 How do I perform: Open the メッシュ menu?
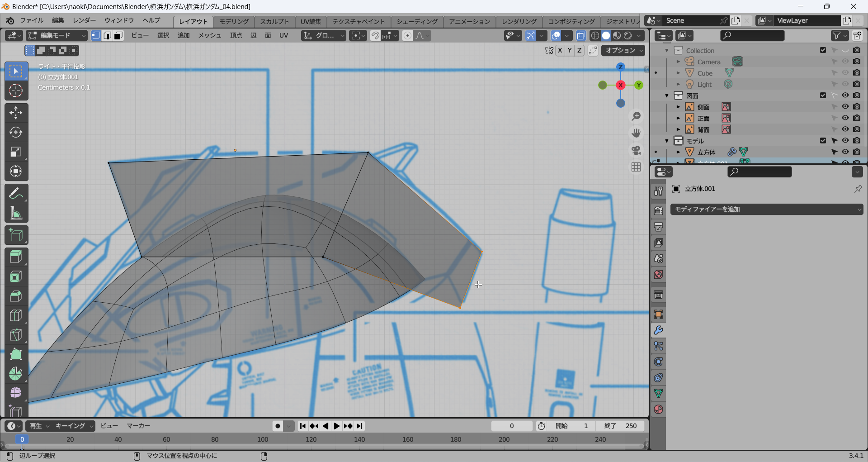pyautogui.click(x=209, y=35)
